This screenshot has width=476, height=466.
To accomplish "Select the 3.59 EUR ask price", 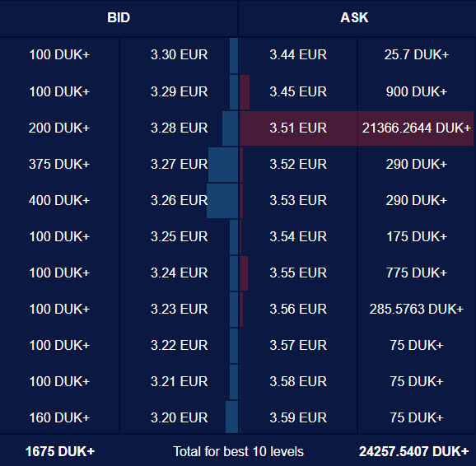I will point(298,417).
